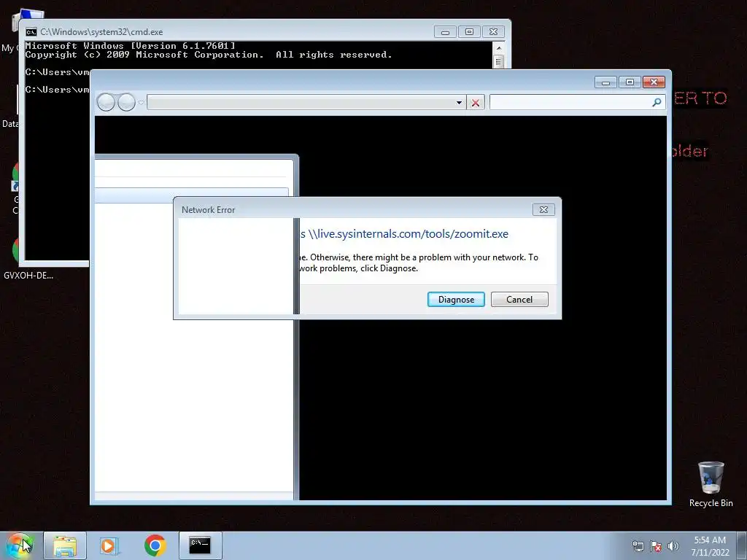
Task: Minimize the Explorer window
Action: [605, 82]
